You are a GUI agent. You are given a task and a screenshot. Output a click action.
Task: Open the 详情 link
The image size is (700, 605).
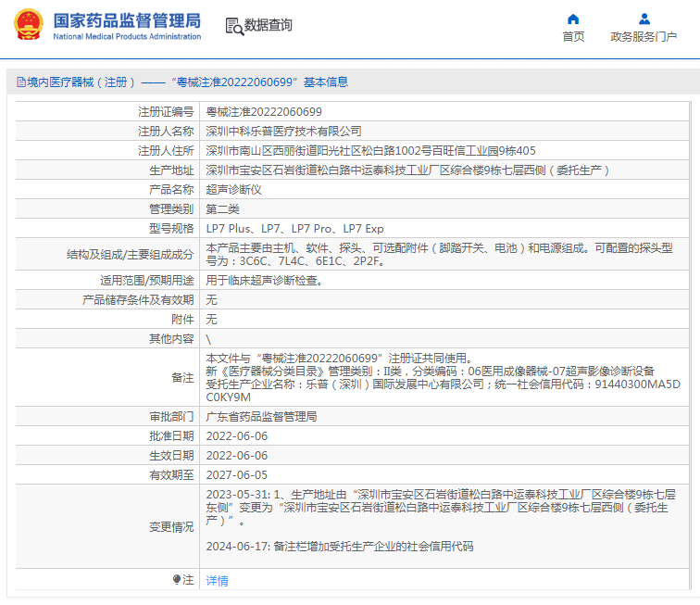217,580
